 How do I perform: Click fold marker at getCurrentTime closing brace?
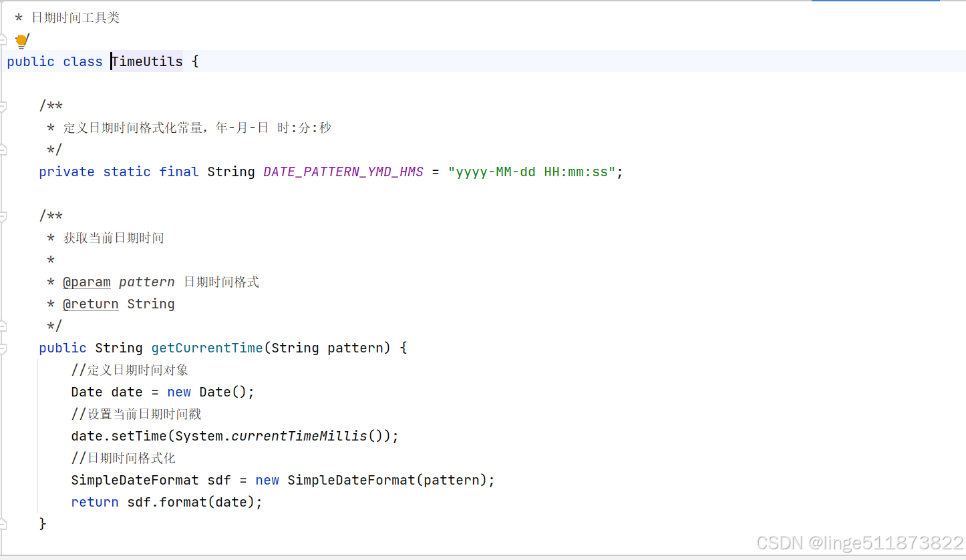point(3,524)
